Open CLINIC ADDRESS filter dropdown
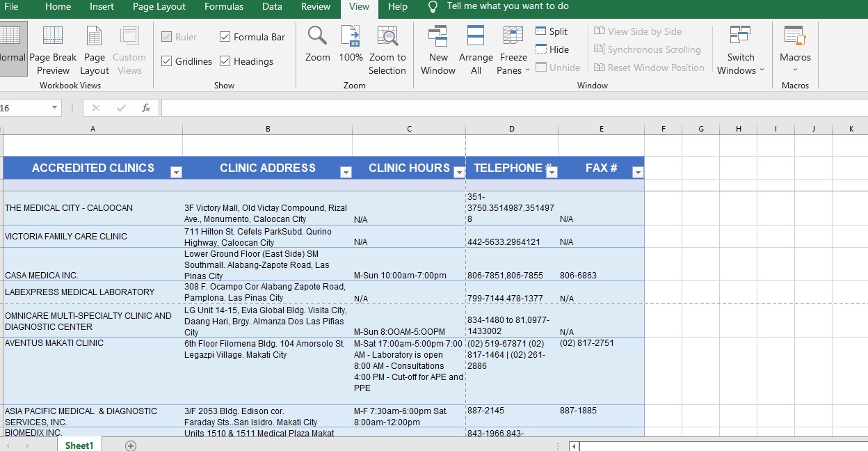 click(346, 173)
